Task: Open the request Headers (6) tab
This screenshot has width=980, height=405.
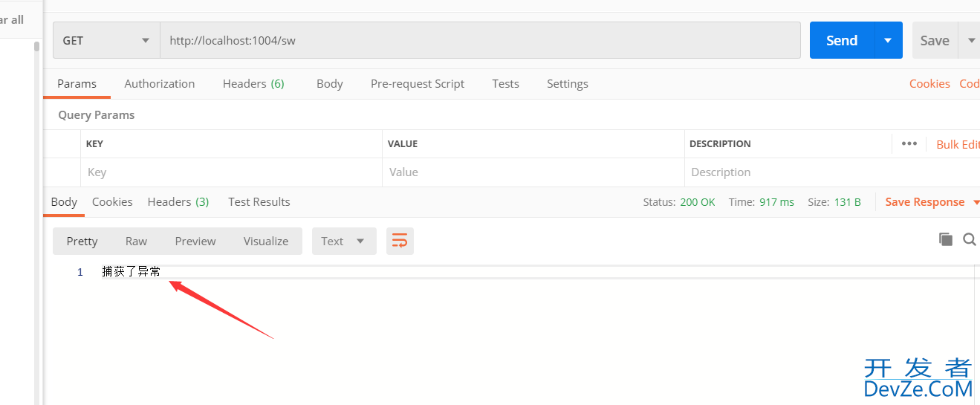Action: point(253,83)
